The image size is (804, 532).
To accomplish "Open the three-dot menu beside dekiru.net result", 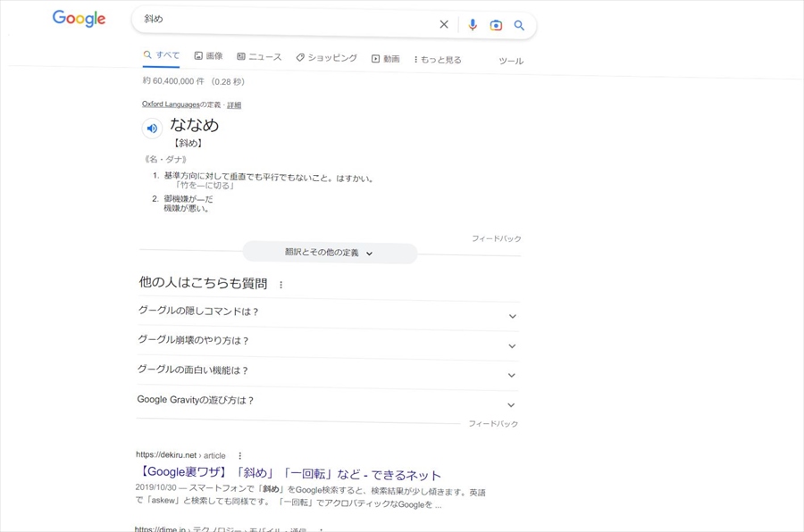I will tap(239, 456).
